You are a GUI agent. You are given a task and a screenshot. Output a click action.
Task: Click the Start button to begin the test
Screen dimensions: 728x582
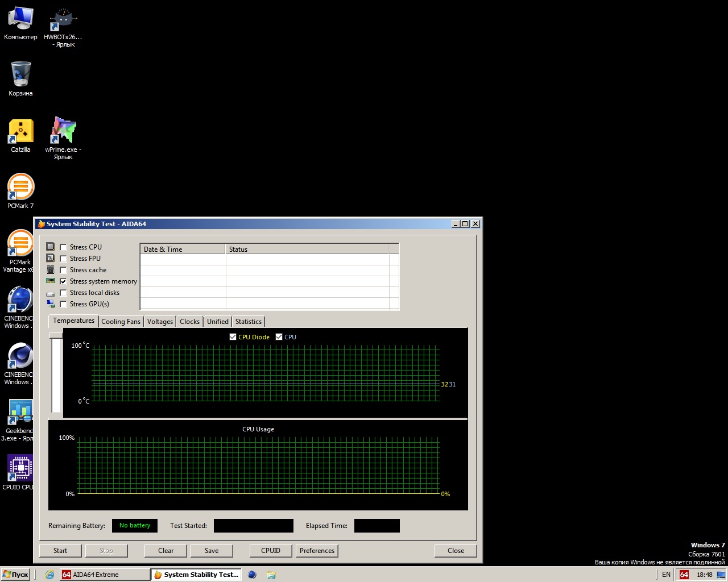click(60, 551)
